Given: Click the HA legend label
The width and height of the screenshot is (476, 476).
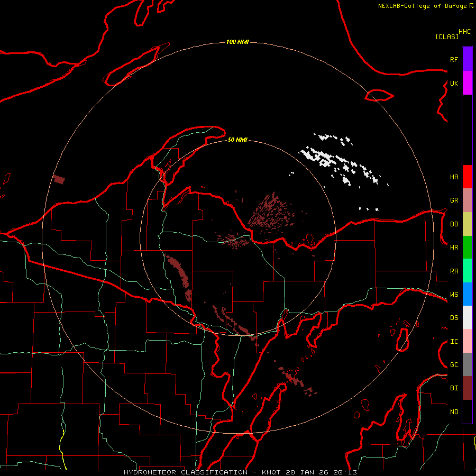Looking at the screenshot, I should (454, 177).
